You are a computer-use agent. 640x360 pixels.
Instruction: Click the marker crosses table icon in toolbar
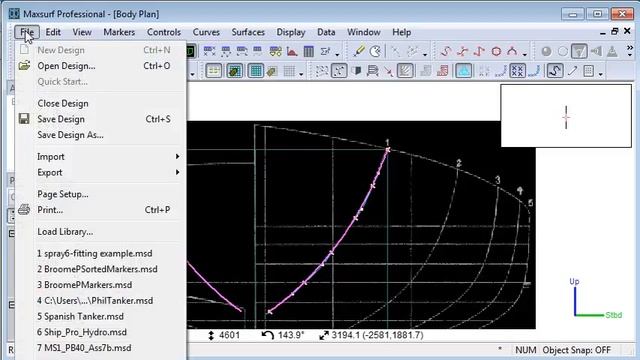209,51
